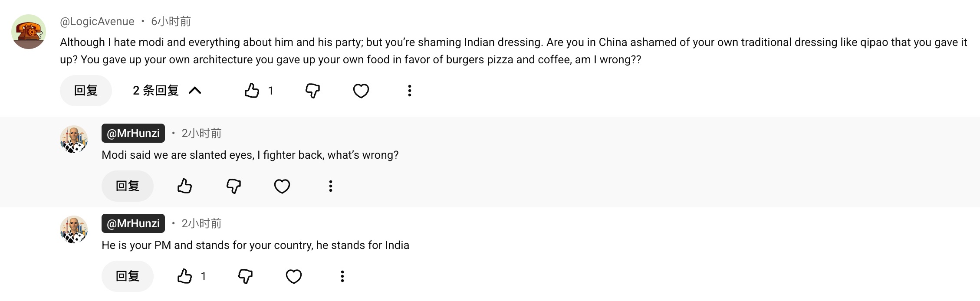Reply to the 'slanted eyes' comment
The width and height of the screenshot is (980, 301).
tap(128, 186)
